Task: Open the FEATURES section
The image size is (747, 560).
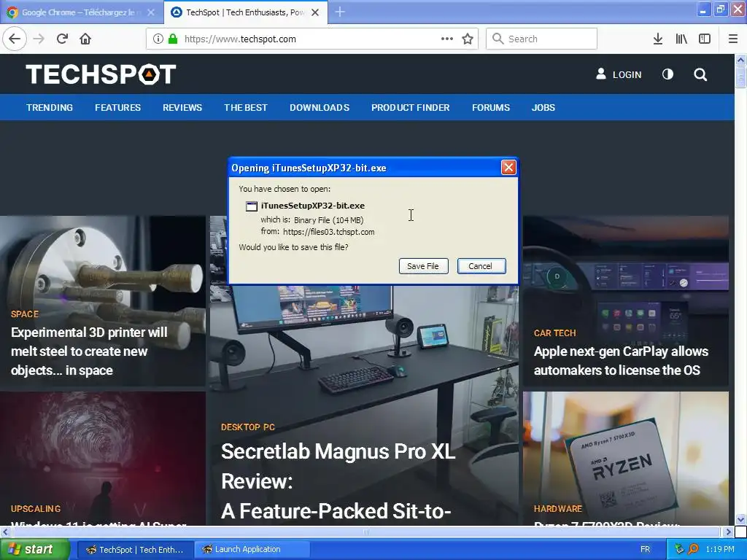Action: coord(117,108)
